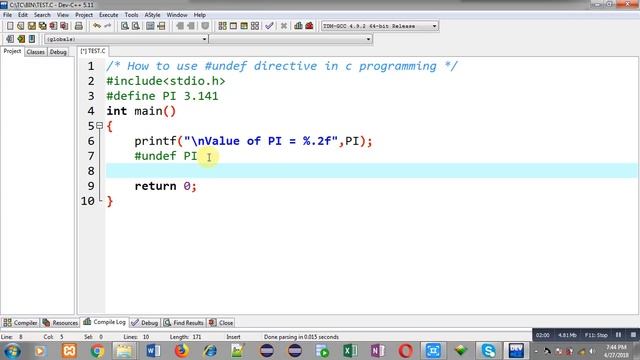Open the View menu

tap(62, 15)
